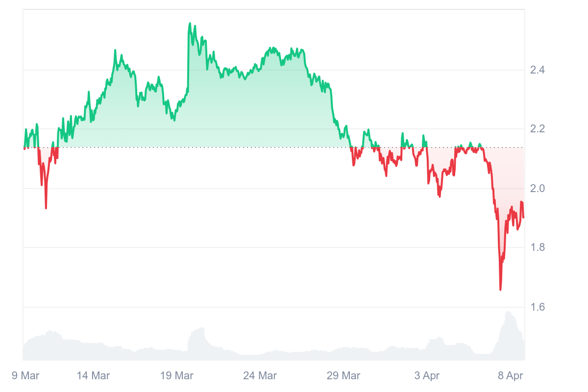The image size is (588, 392).
Task: Click the red line's final end point
Action: (x=523, y=217)
